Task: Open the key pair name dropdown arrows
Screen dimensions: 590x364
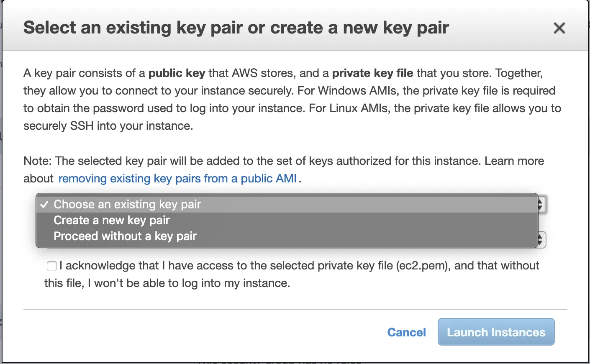Action: pos(541,240)
